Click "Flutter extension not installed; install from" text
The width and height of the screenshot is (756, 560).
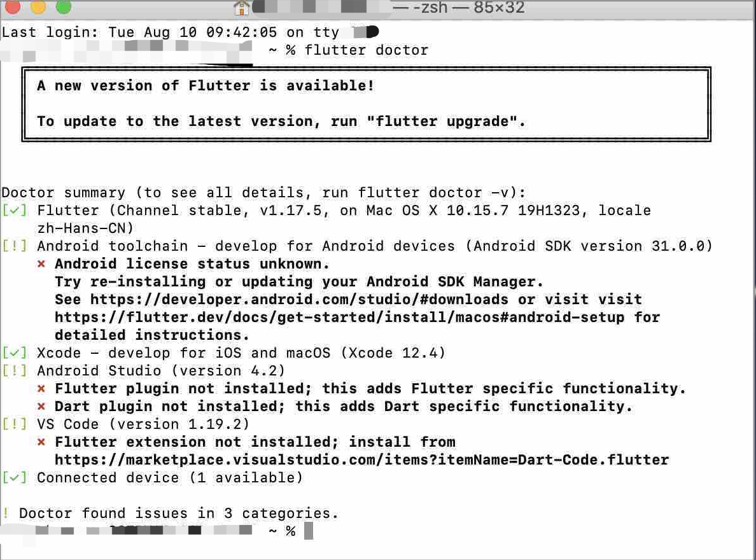tap(255, 442)
